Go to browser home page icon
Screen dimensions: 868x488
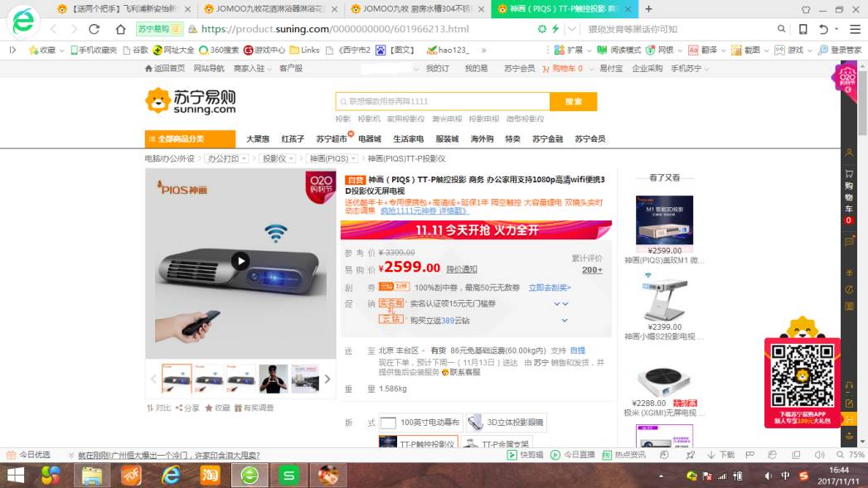[120, 29]
